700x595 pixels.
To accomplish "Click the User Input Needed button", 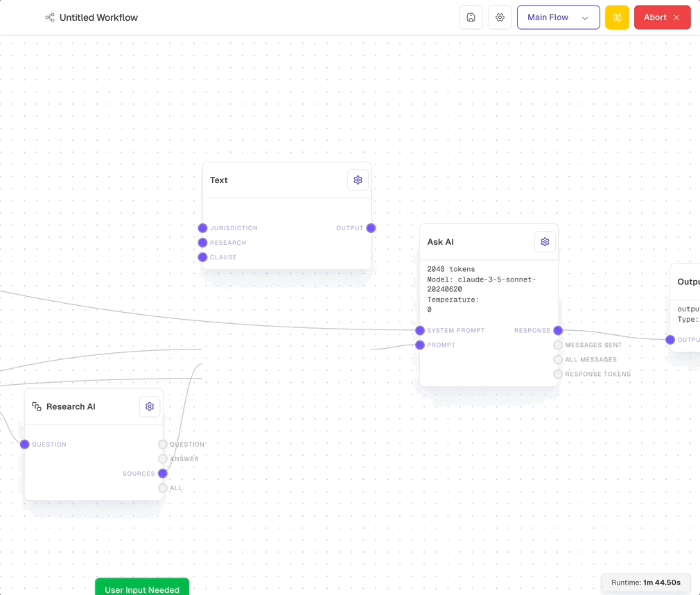I will (x=141, y=587).
